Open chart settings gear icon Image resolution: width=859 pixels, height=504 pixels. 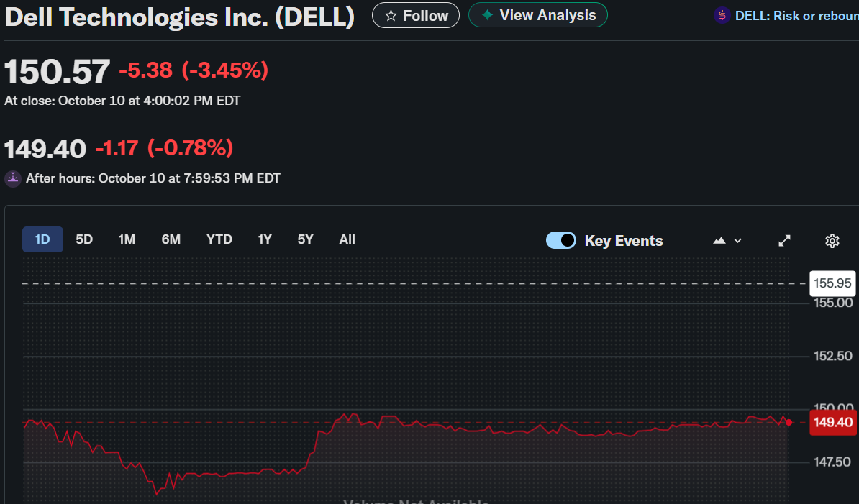click(832, 241)
